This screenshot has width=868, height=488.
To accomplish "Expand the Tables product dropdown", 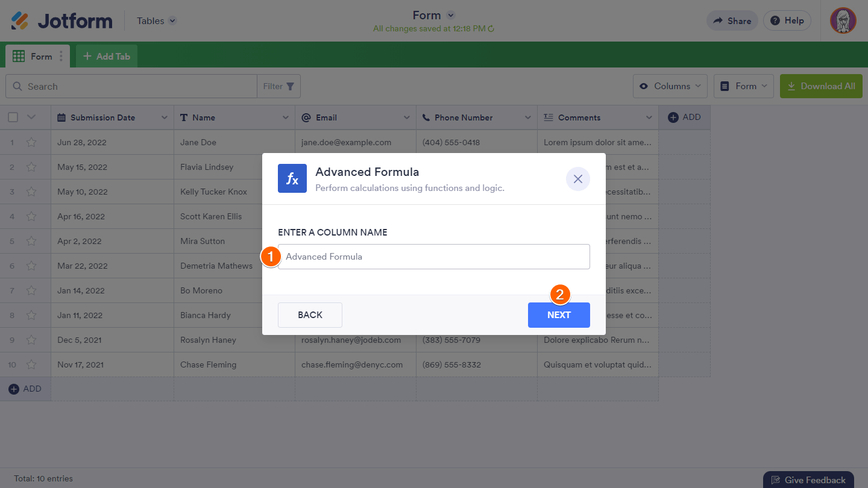I will (x=172, y=21).
